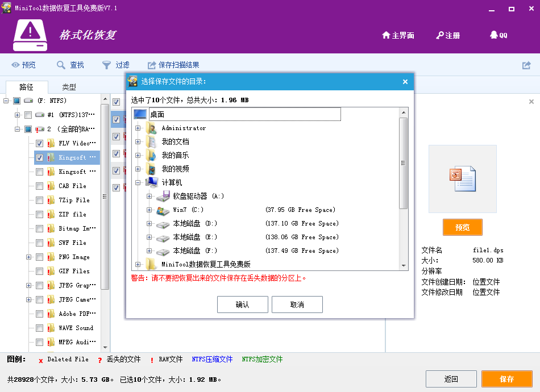Select the 路径 tab
The width and height of the screenshot is (540, 392).
pos(26,87)
